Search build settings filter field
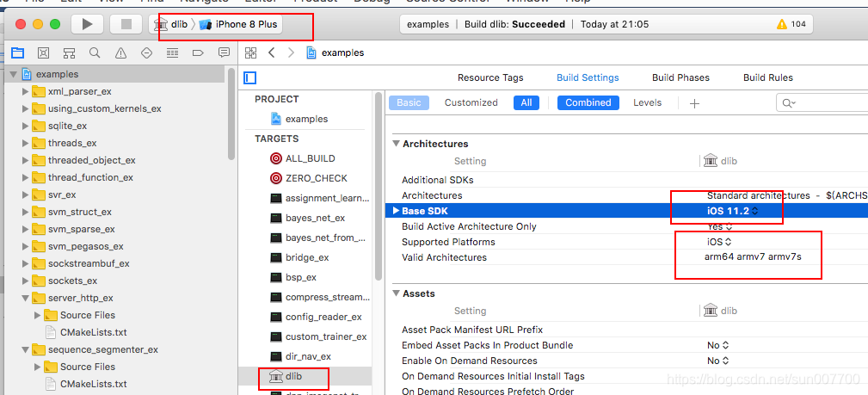868x395 pixels. coord(822,103)
